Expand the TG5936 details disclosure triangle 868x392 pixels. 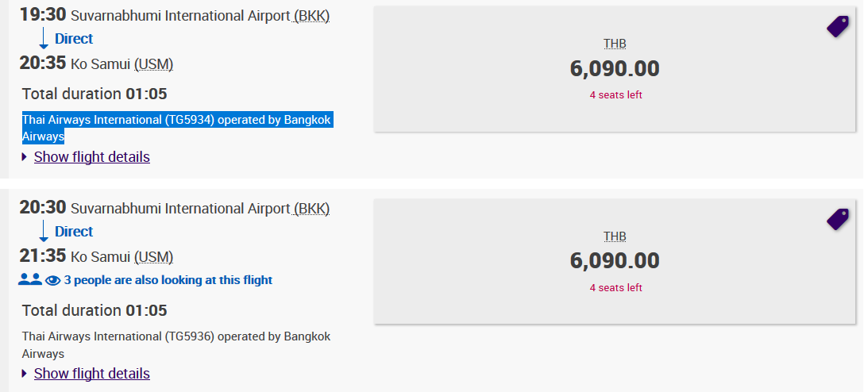click(x=25, y=374)
